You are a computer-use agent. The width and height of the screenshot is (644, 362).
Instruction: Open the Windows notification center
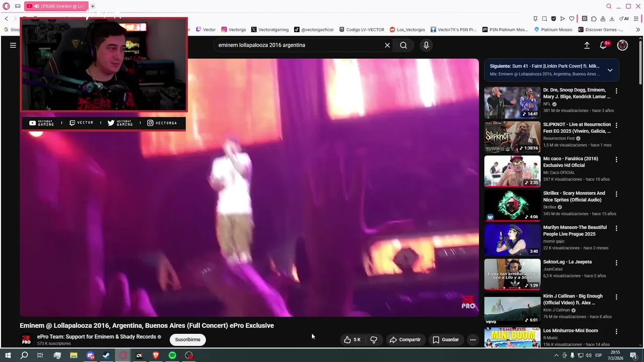(634, 355)
